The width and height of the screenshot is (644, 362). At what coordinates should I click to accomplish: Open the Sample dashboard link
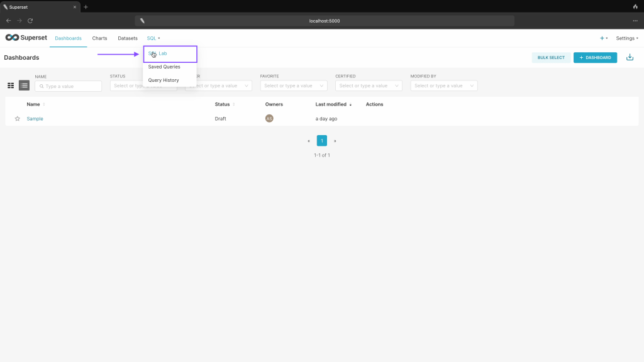(35, 119)
